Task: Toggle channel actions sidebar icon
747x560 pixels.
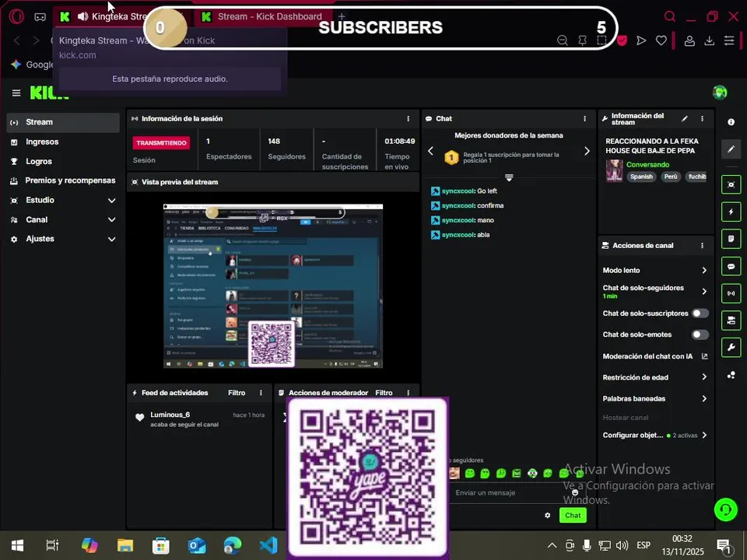Action: [x=731, y=320]
